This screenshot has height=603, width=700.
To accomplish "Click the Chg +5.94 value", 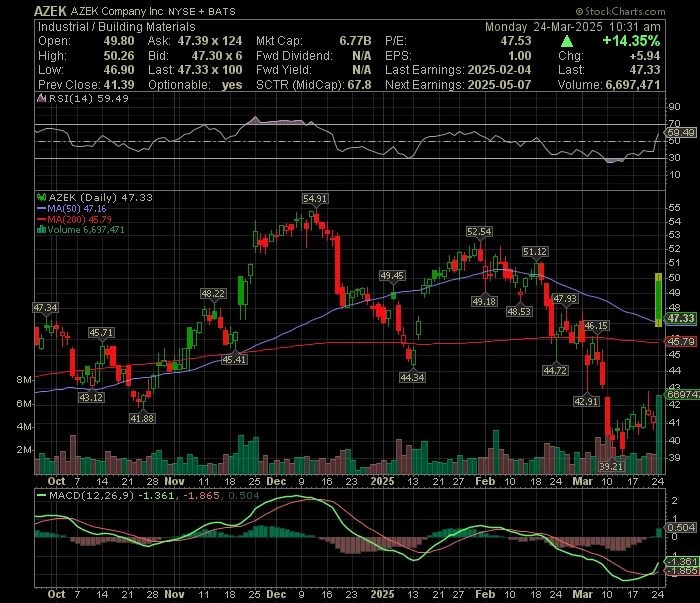I will [x=644, y=56].
